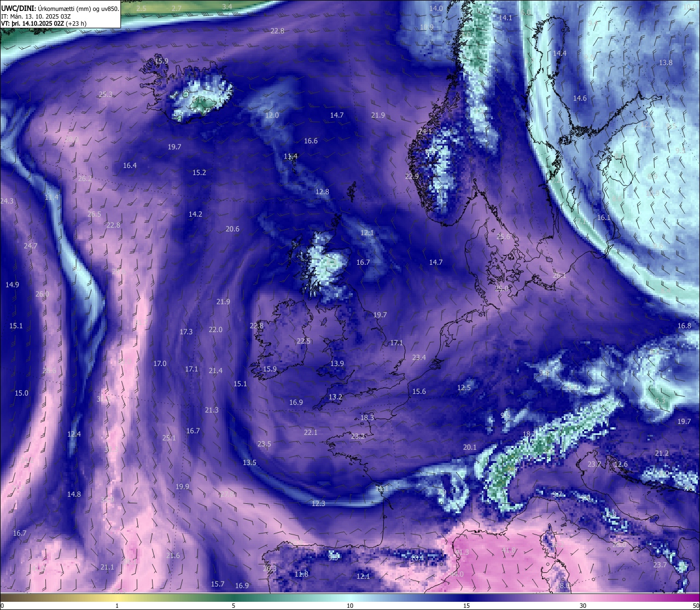700x610 pixels.
Task: Click the 16.6 value label
Action: pos(311,141)
